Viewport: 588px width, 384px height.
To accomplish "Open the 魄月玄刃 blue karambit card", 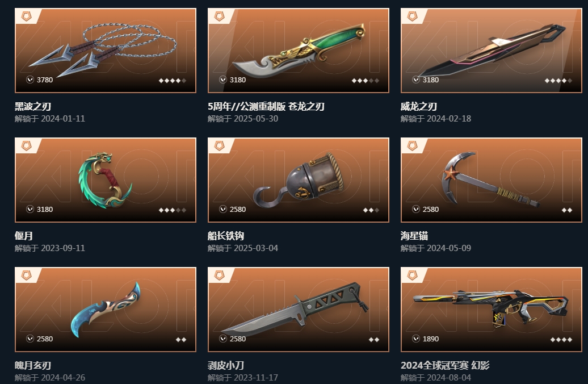I will (x=106, y=310).
